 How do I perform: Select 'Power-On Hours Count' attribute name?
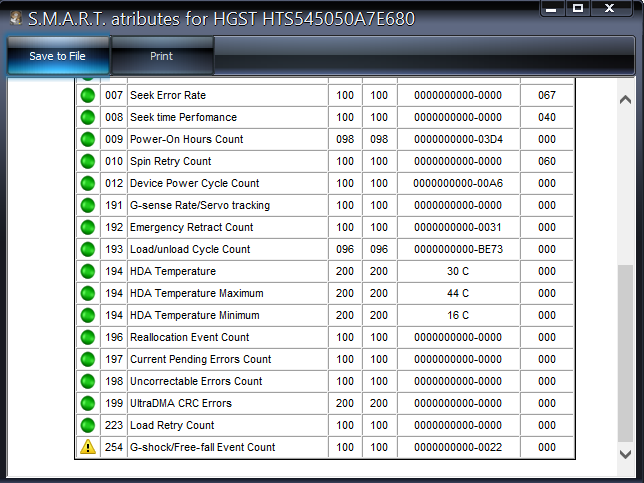(x=186, y=139)
